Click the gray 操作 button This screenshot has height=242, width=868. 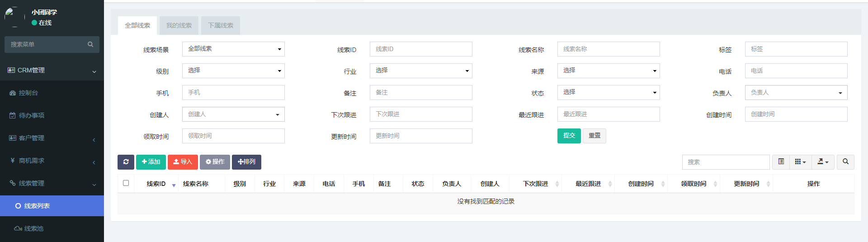(215, 162)
